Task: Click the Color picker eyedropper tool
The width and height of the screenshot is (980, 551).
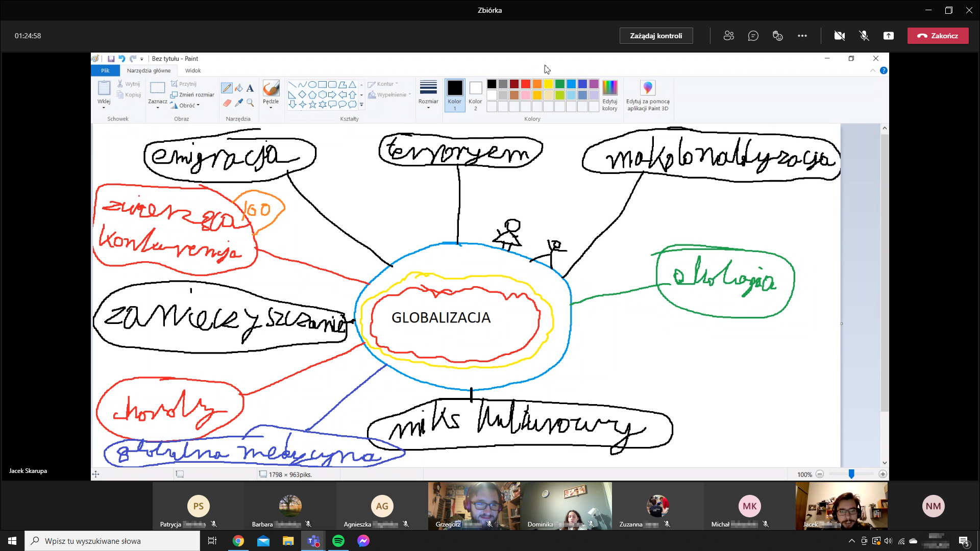Action: pyautogui.click(x=239, y=103)
